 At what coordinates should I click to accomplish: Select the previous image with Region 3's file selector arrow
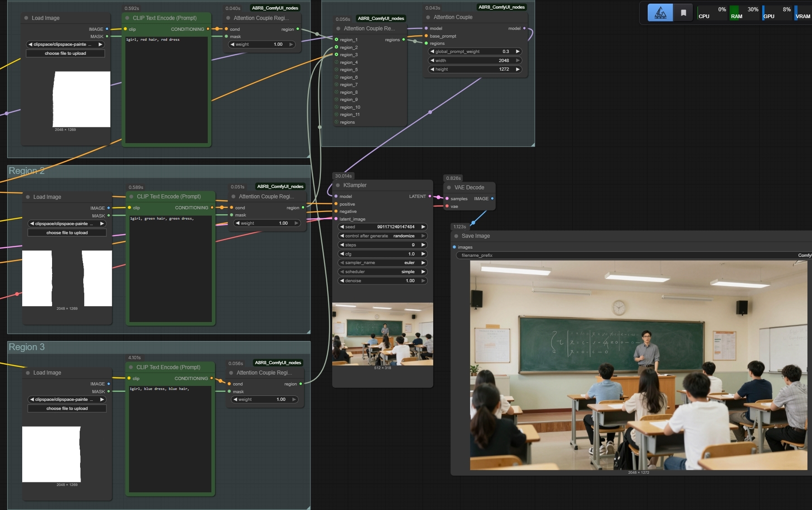32,399
